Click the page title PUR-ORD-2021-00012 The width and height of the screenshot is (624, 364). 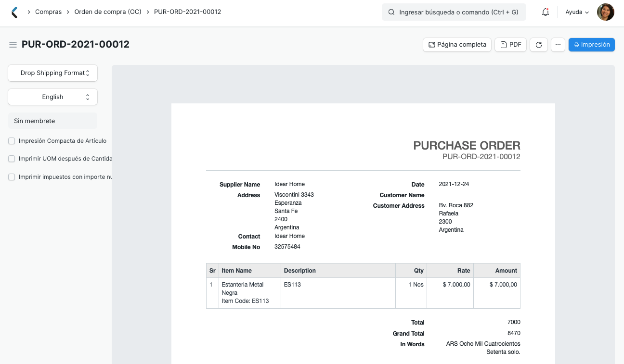[x=76, y=44]
